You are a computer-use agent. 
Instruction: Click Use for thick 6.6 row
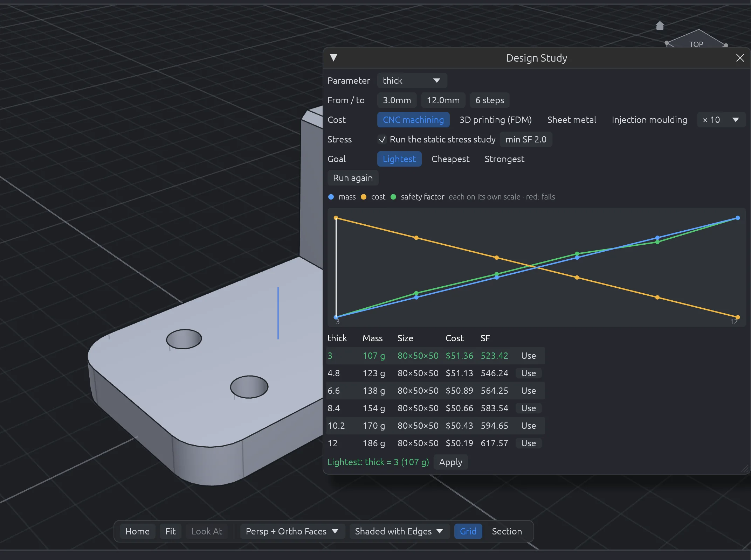528,391
